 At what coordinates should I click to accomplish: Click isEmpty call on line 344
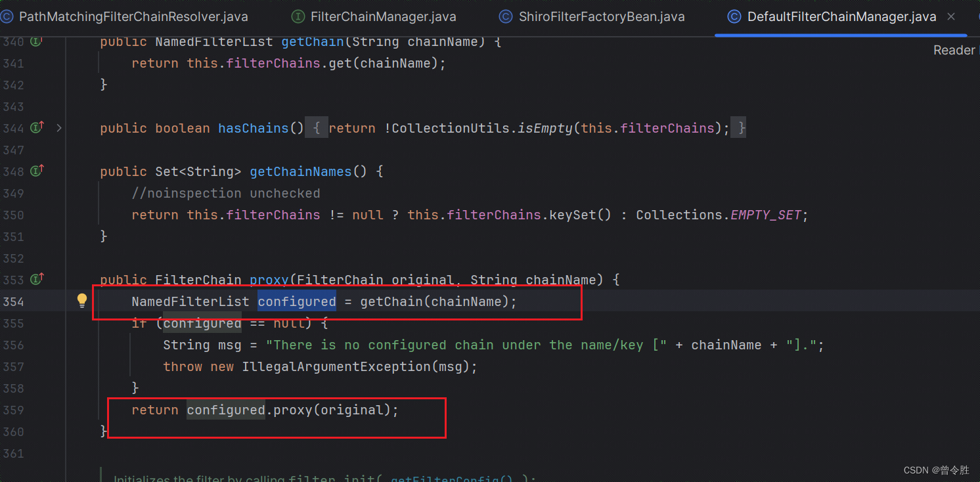[x=545, y=128]
